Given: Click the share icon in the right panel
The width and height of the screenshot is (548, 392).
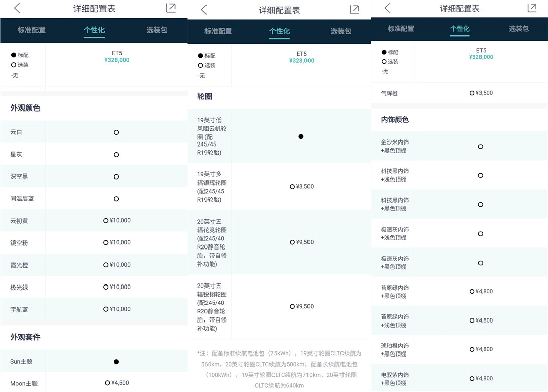Looking at the screenshot, I should 532,8.
